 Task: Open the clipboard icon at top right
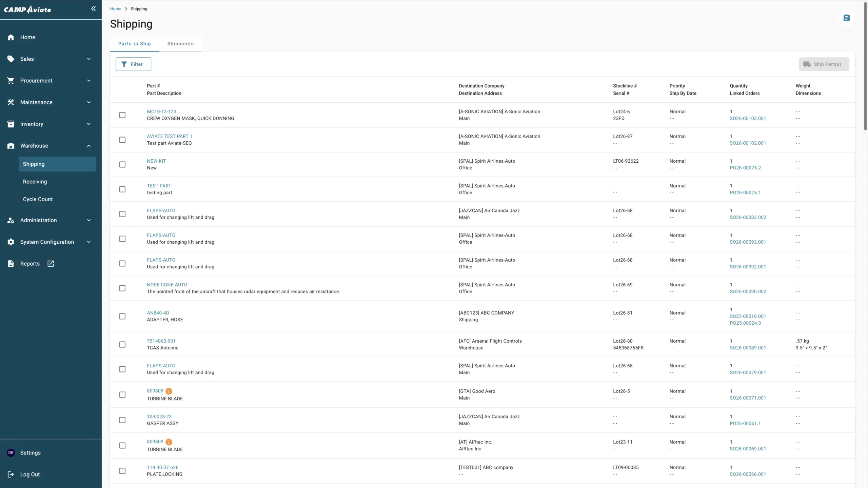pos(846,18)
